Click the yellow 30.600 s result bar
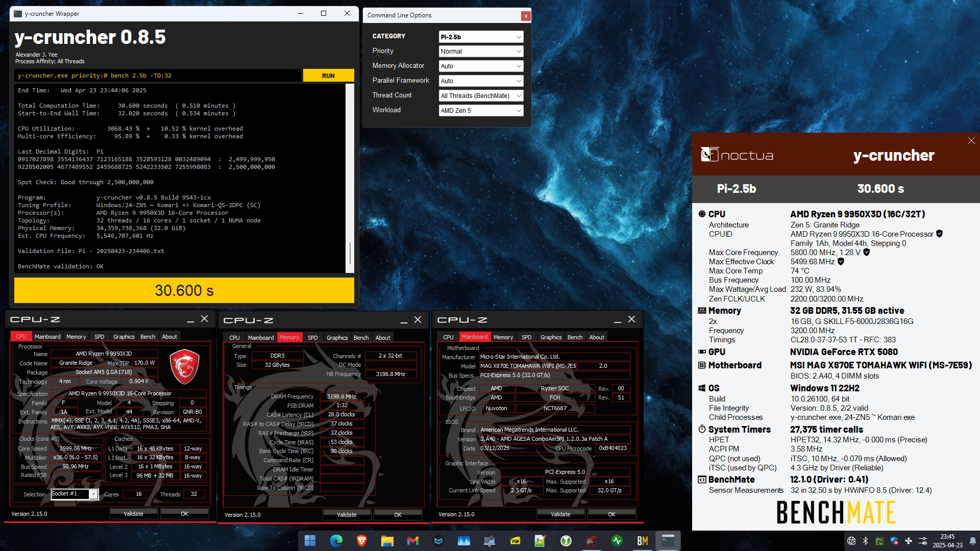 (x=184, y=290)
